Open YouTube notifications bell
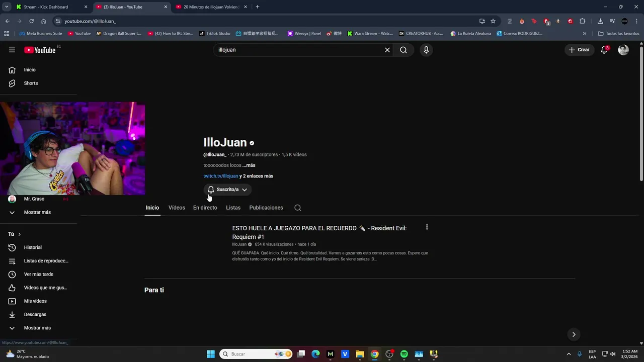Viewport: 644px width, 362px height. pos(604,50)
